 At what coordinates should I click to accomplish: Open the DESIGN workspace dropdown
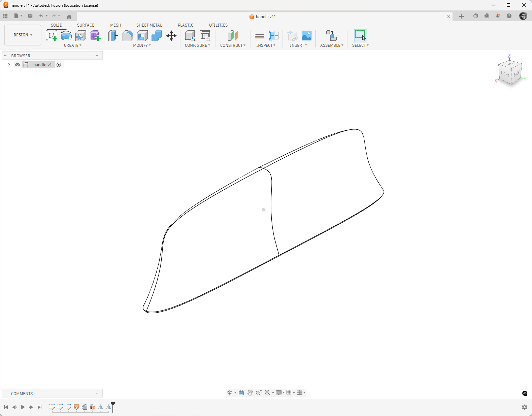[23, 35]
